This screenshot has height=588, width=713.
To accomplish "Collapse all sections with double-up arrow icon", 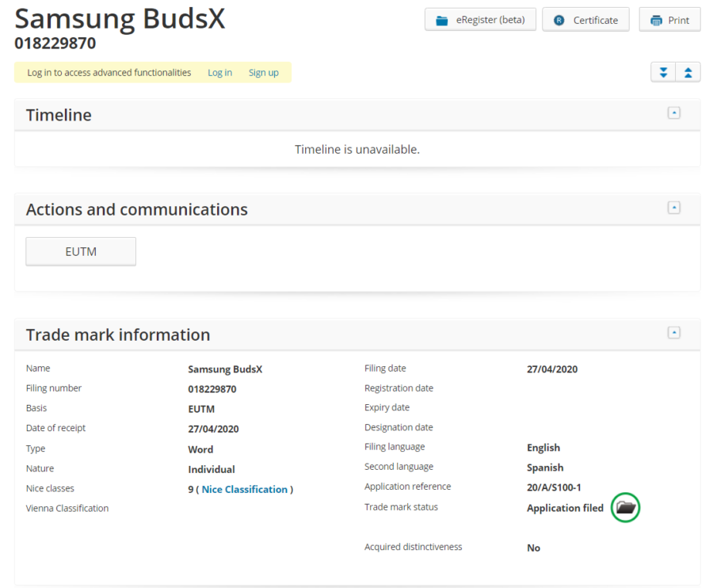I will pyautogui.click(x=688, y=72).
